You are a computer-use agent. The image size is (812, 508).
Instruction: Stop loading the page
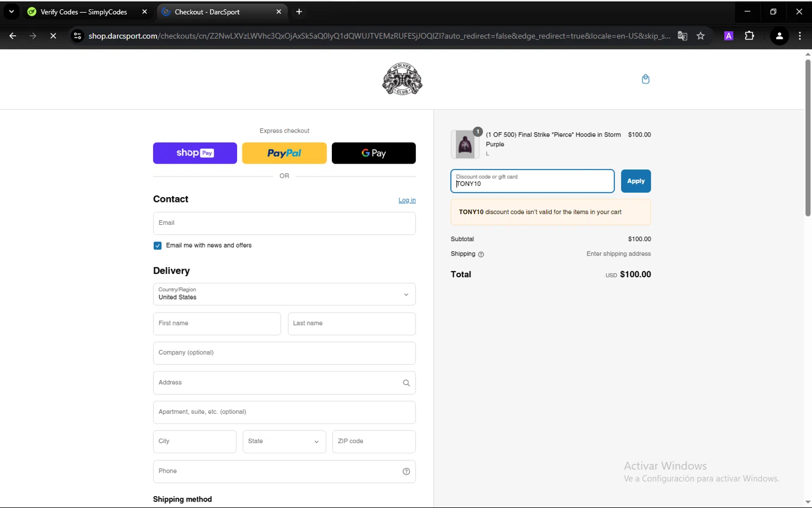[x=53, y=36]
